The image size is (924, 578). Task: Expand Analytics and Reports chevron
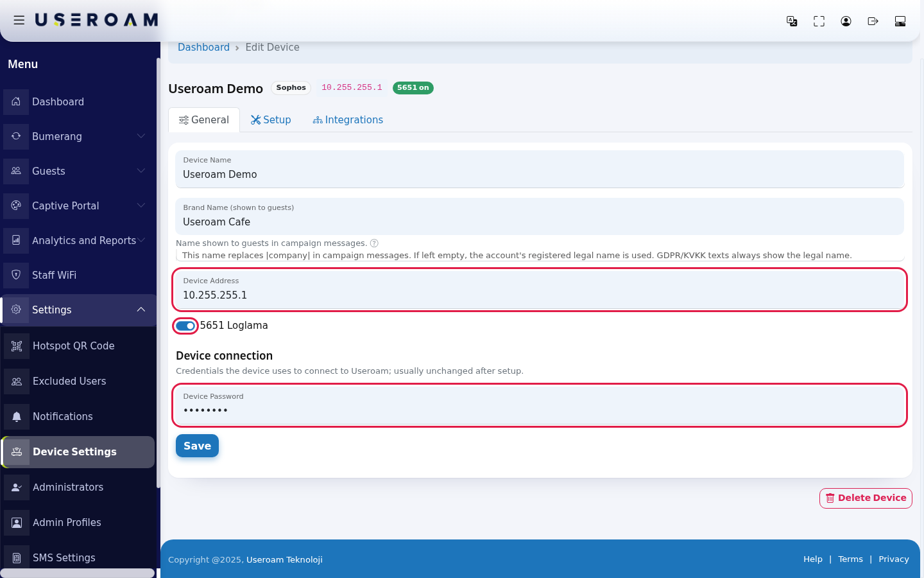[141, 240]
